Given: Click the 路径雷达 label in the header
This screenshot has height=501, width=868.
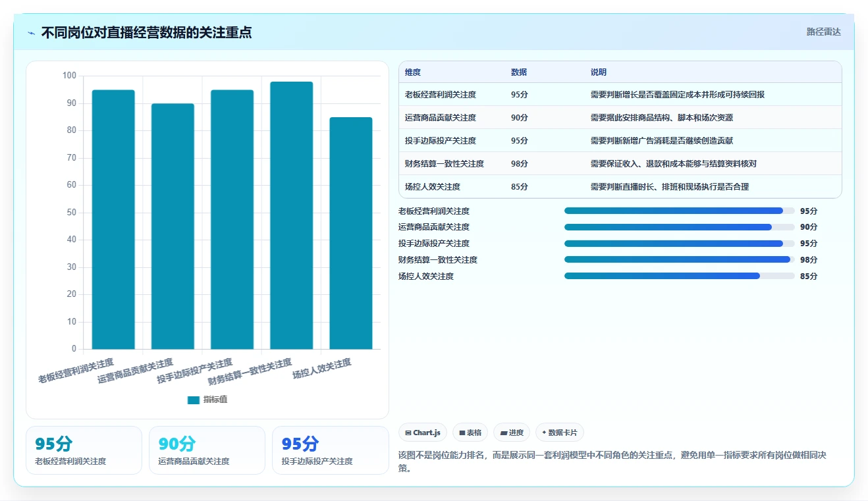Looking at the screenshot, I should [x=824, y=32].
